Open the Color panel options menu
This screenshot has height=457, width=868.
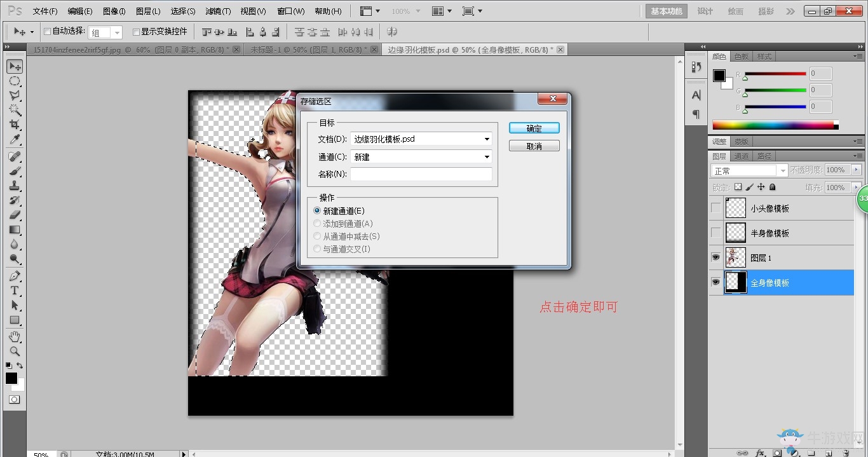click(x=858, y=57)
